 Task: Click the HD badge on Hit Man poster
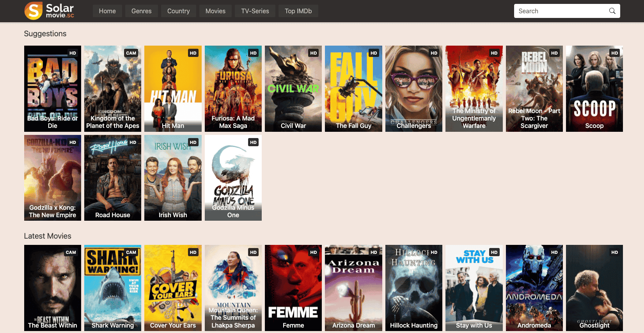point(193,53)
